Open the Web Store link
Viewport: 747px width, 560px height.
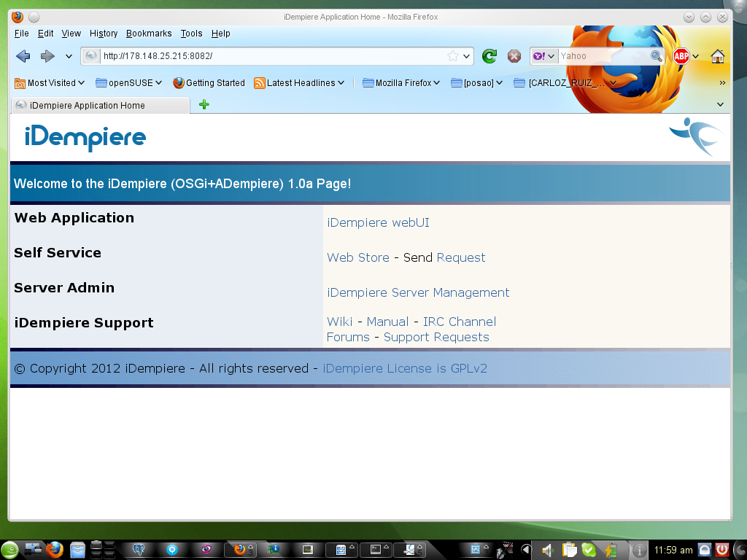358,257
